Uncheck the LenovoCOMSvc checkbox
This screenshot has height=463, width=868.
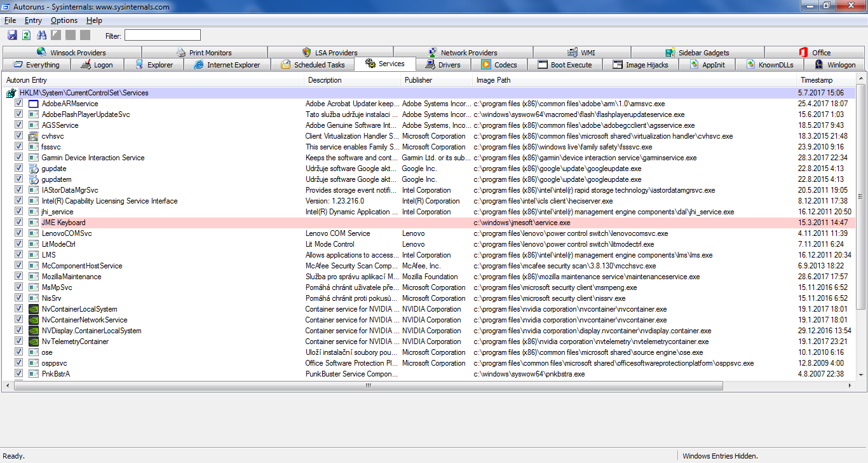[x=19, y=233]
